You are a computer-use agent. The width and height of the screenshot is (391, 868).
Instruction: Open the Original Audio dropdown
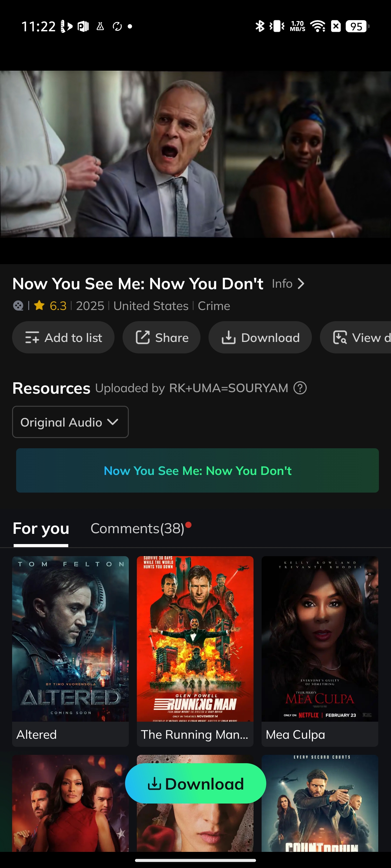[70, 422]
